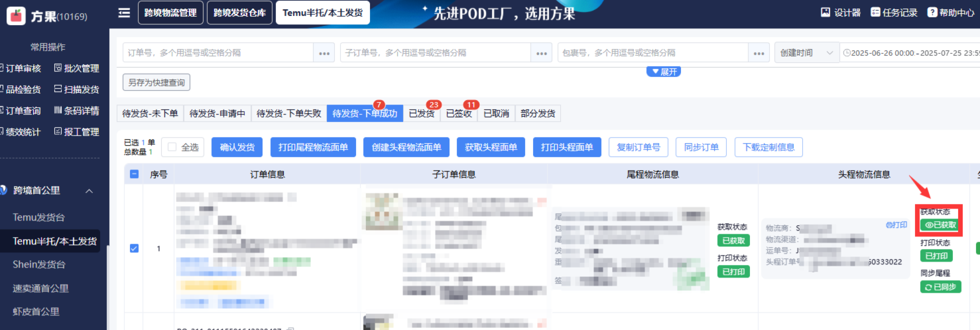Open 订单审核 shortcut in sidebar
Image resolution: width=980 pixels, height=330 pixels.
21,68
